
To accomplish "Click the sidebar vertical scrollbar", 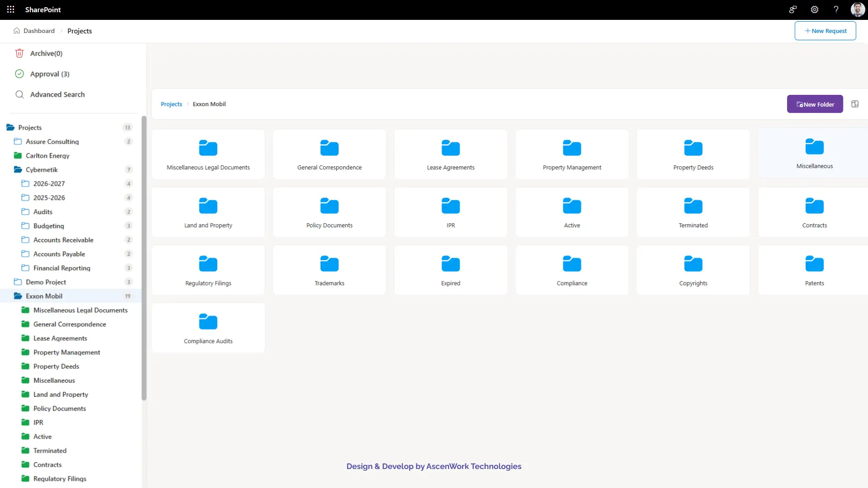I will click(144, 258).
